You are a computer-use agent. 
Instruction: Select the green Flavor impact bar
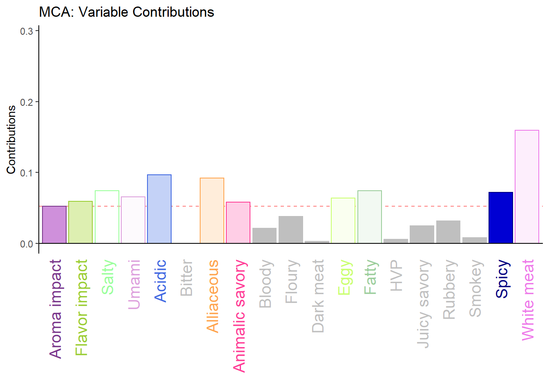pyautogui.click(x=80, y=222)
